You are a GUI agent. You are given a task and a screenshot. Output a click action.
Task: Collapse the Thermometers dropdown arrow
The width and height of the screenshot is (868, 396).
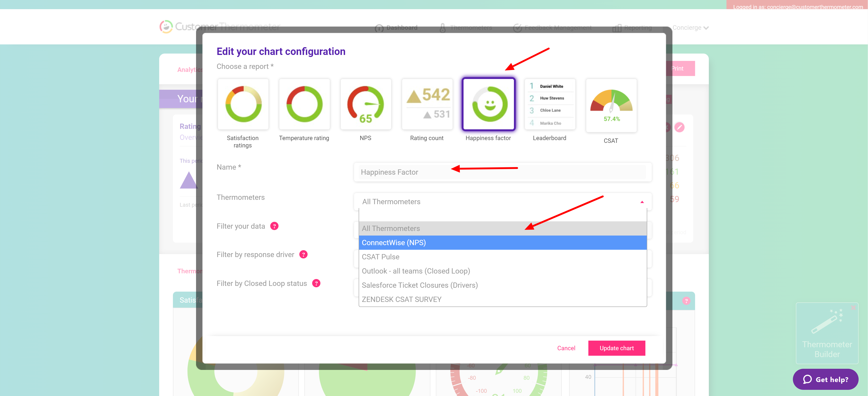(x=642, y=202)
